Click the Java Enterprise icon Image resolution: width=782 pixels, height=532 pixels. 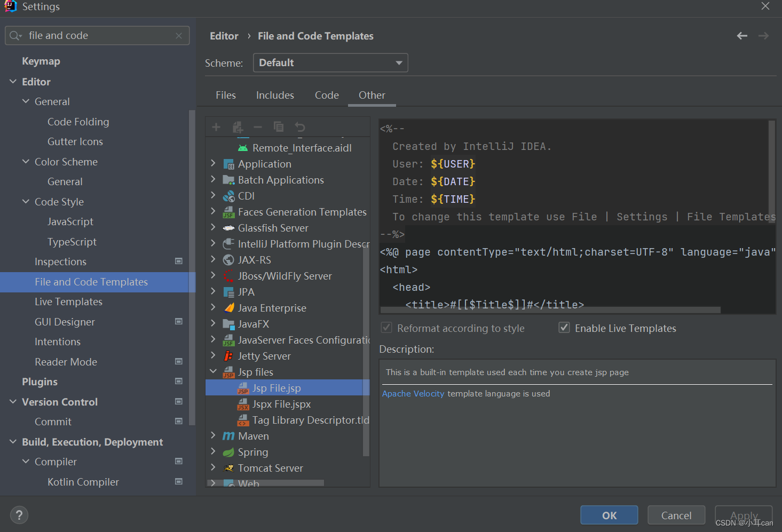click(228, 308)
